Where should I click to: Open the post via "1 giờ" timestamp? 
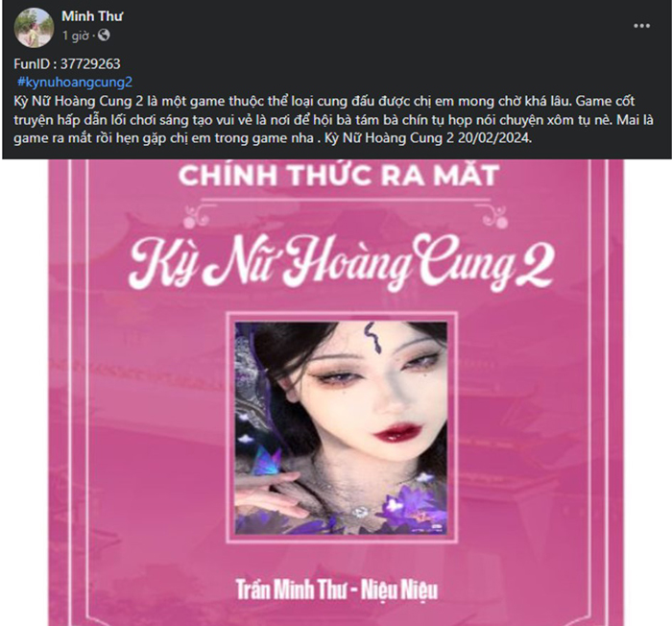tap(76, 36)
